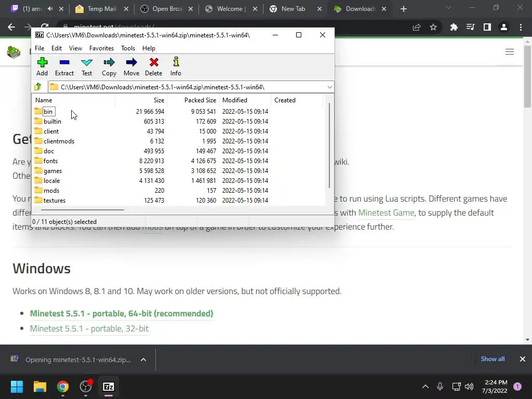Viewport: 532px width, 399px height.
Task: Open Chrome extensions puzzle icon
Action: [x=454, y=27]
